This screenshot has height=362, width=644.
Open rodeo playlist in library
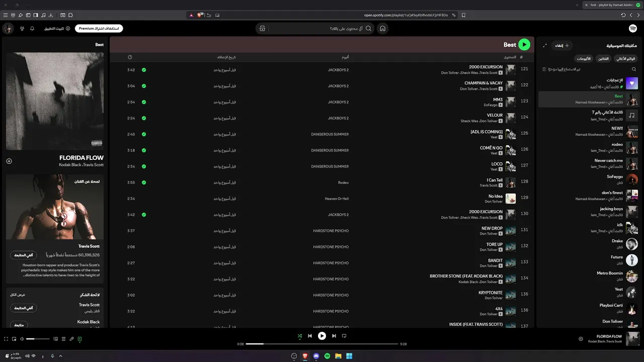coord(588,148)
